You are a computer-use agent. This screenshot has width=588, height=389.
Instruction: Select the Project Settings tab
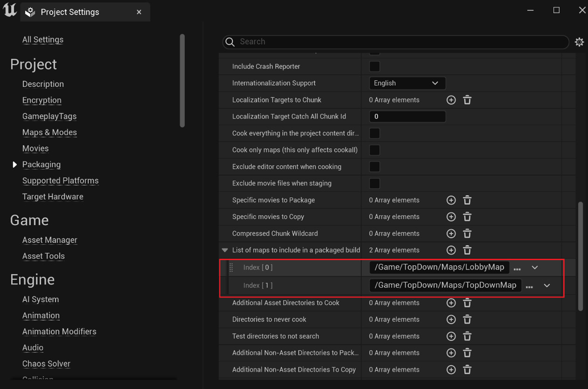pyautogui.click(x=85, y=12)
